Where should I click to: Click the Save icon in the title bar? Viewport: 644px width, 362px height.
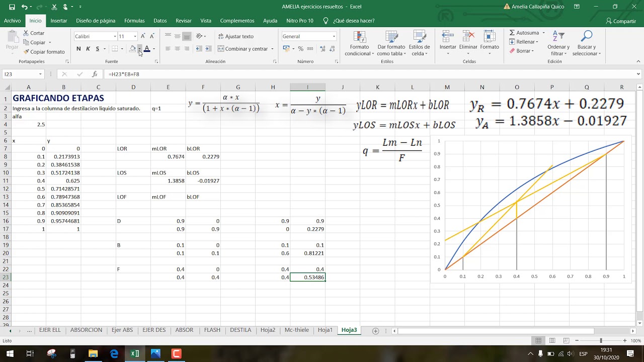[12, 7]
